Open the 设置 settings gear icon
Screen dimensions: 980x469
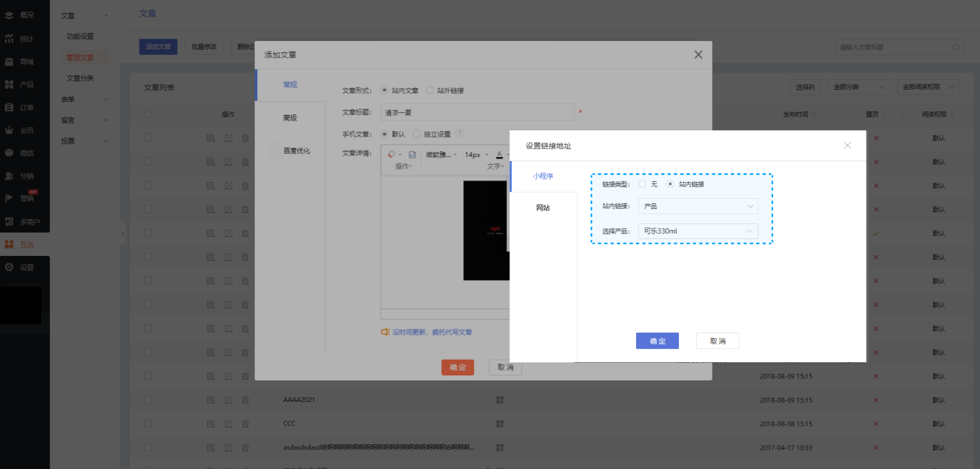(x=9, y=267)
